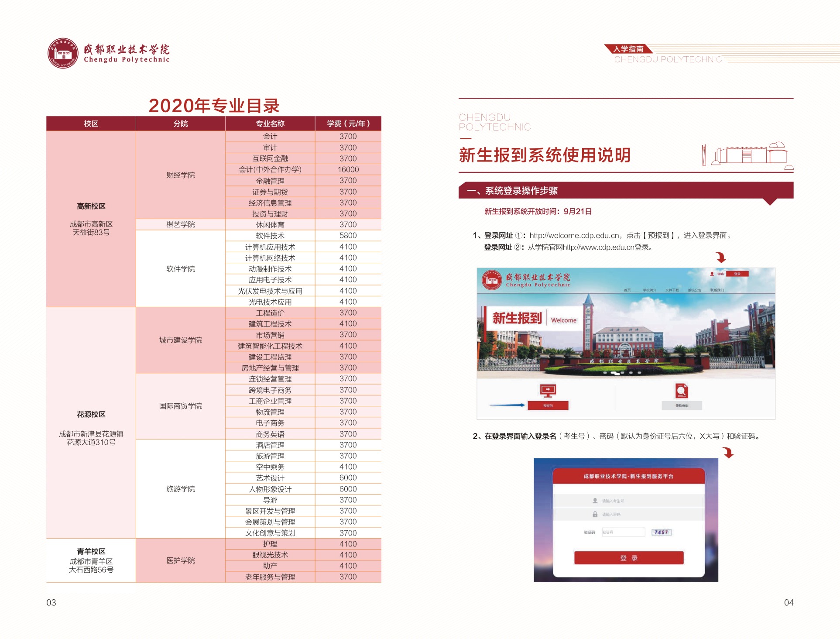Viewport: 840px width, 639px height.
Task: Open the 系统公告 nav menu item
Action: (694, 290)
